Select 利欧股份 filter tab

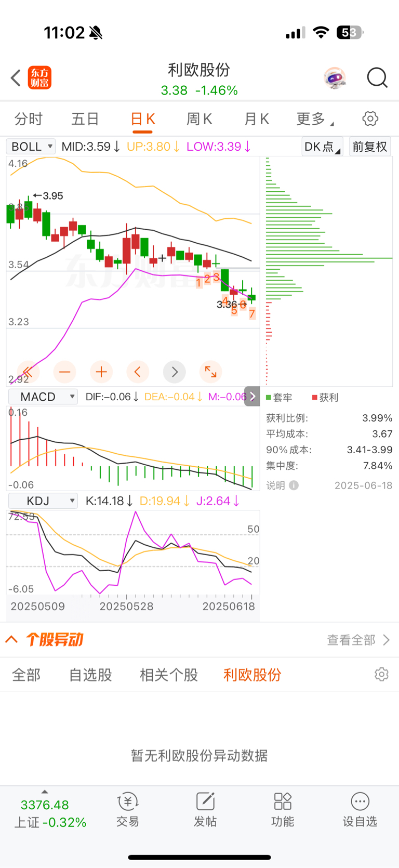[252, 675]
